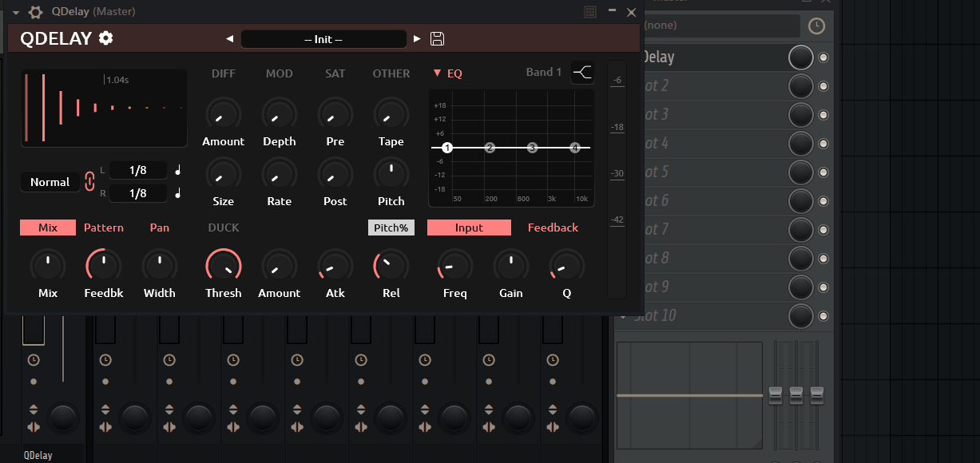This screenshot has height=463, width=980.
Task: Select Slot 7 in the mixer effects rack
Action: coord(713,230)
